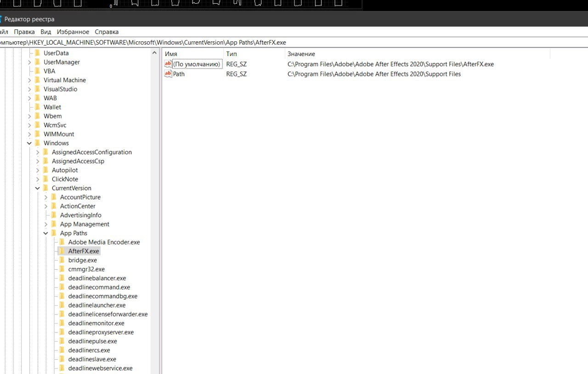The image size is (588, 374).
Task: Click the cmmgr32.exe folder icon
Action: click(x=62, y=269)
